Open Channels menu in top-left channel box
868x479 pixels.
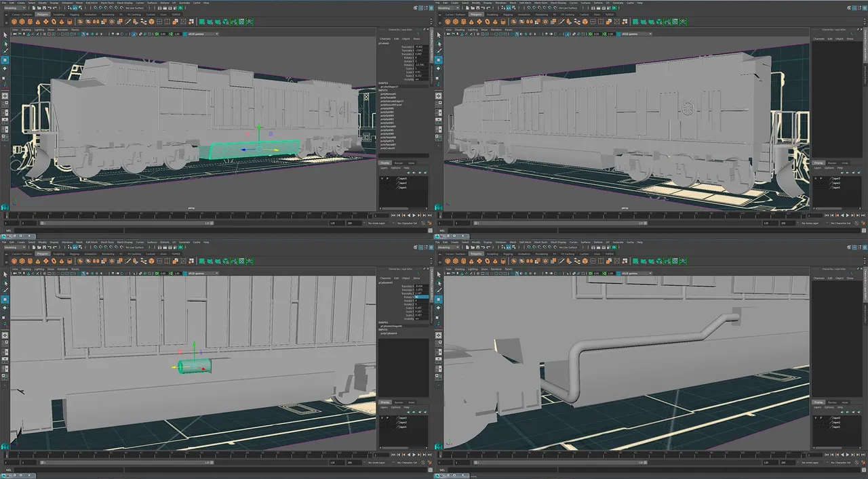click(385, 39)
